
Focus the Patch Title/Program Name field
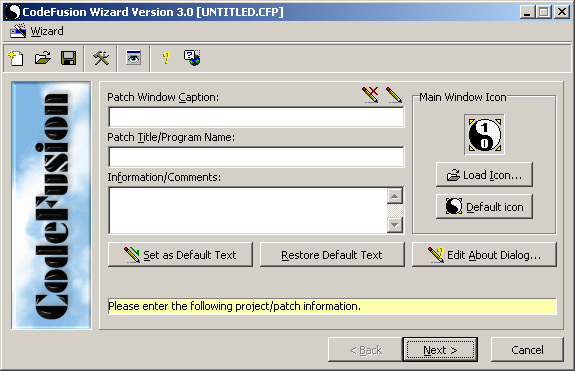(x=256, y=157)
